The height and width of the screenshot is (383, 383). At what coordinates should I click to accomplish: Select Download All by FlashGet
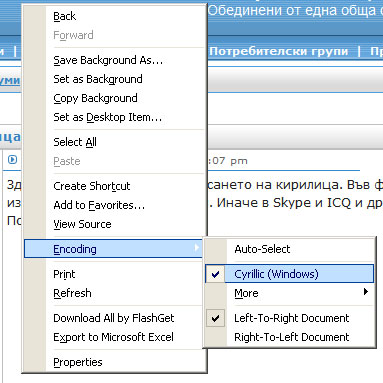click(114, 318)
